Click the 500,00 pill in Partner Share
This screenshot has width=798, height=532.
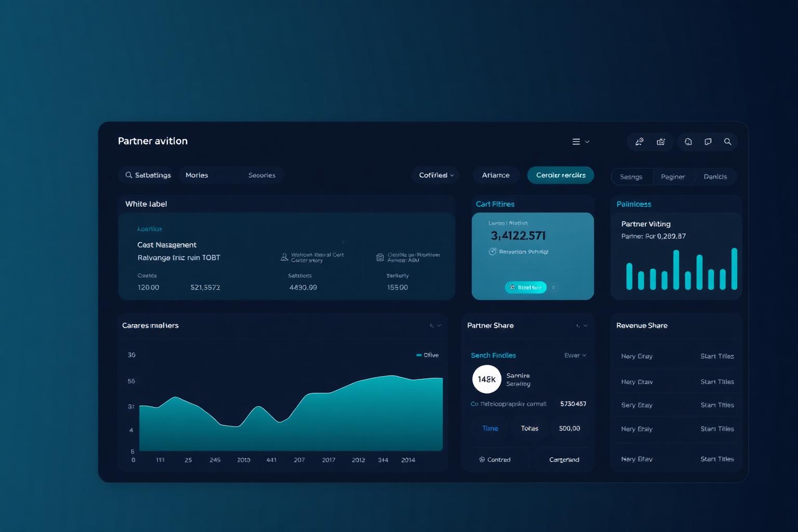point(569,429)
